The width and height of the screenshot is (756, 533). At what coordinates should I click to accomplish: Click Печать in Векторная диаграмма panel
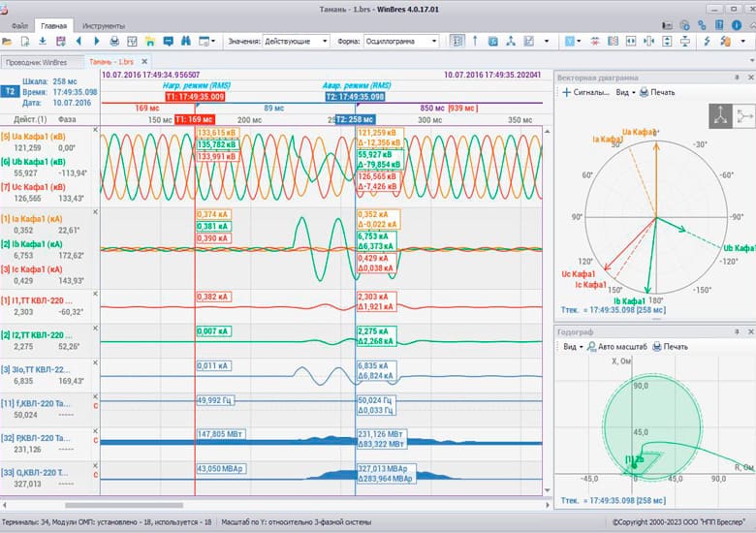coord(657,92)
